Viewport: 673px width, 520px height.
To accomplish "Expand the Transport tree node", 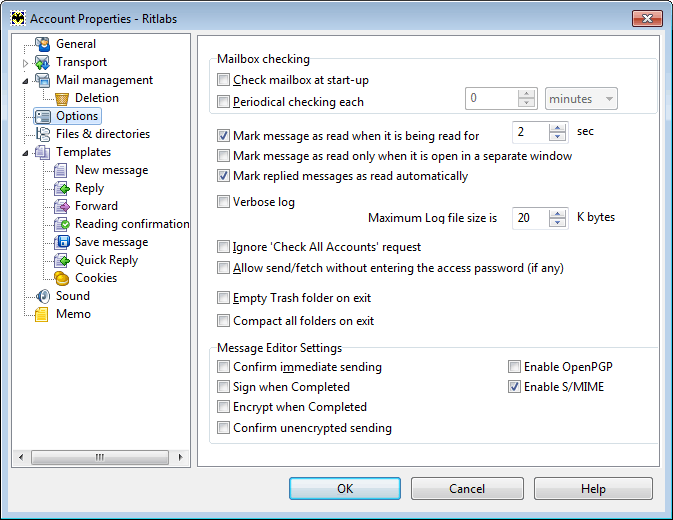I will [x=25, y=63].
